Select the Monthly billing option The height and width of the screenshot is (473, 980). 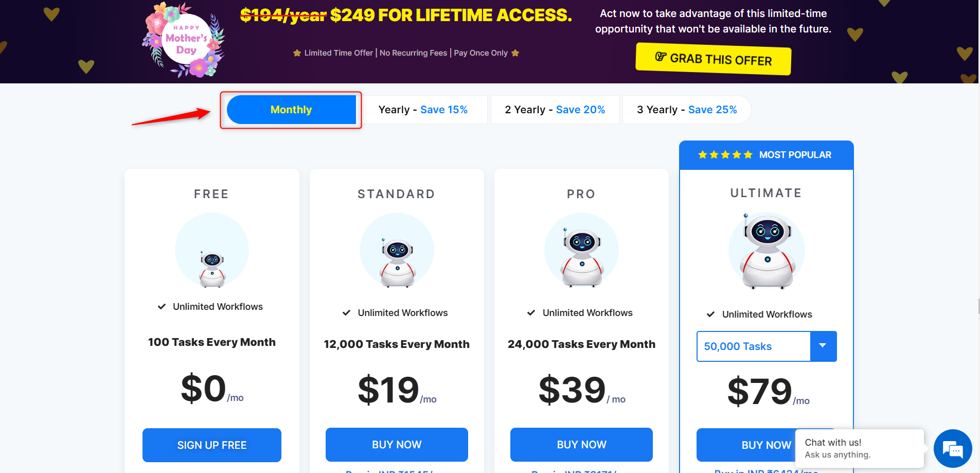pos(291,110)
